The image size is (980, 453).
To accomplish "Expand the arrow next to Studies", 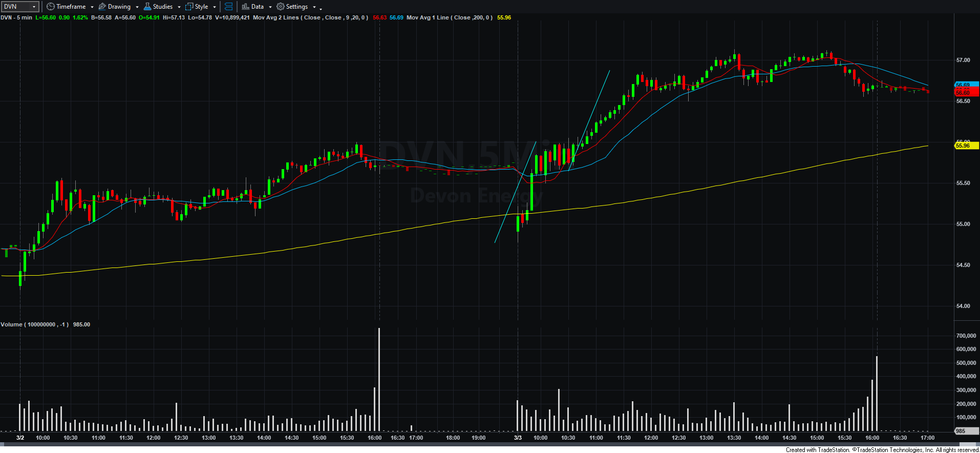I will click(x=179, y=7).
